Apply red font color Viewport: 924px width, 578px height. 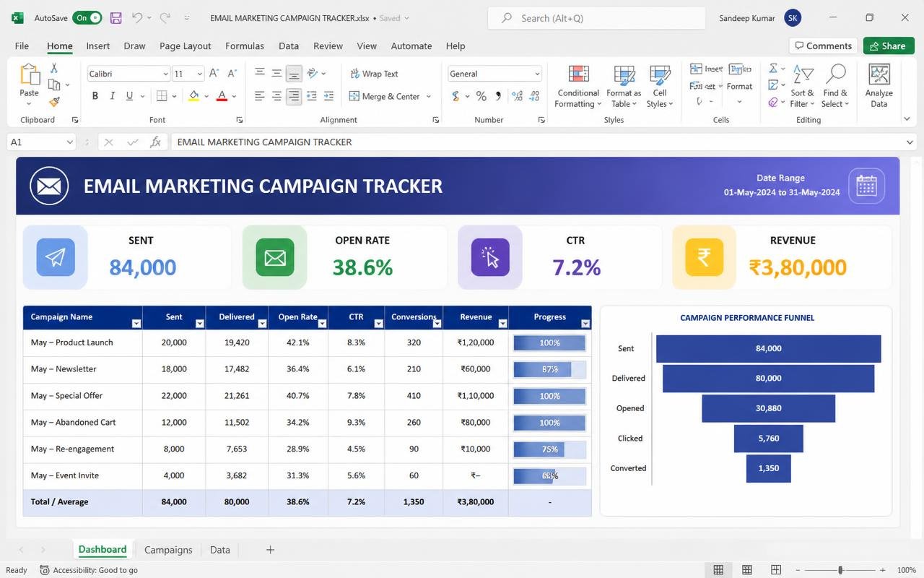[222, 96]
